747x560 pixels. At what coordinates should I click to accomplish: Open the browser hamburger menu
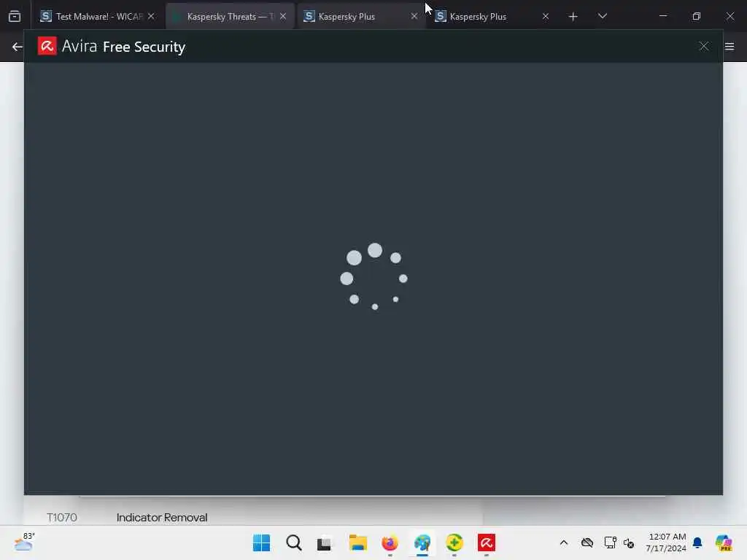point(729,46)
